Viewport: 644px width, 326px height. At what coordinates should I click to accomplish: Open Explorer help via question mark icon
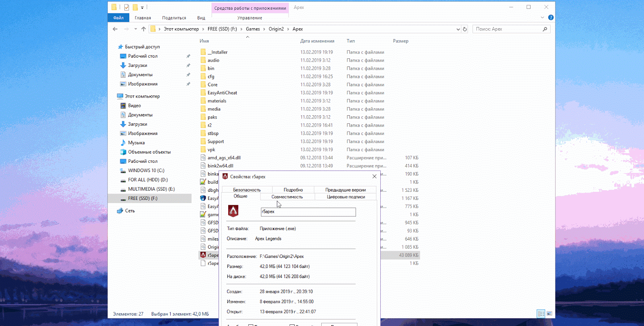pos(551,18)
